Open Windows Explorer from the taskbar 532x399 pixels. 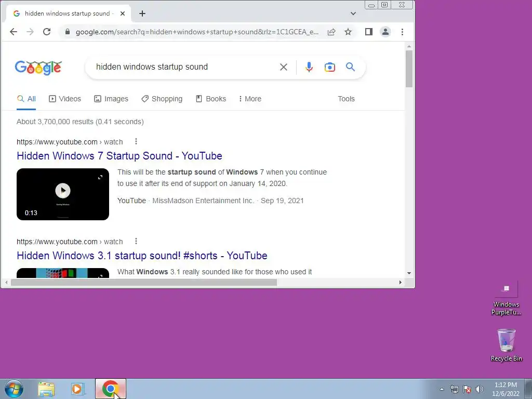(46, 389)
